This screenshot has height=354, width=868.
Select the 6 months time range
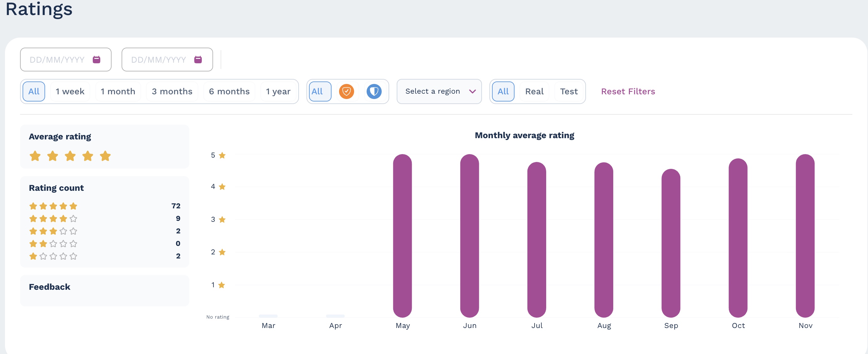229,91
